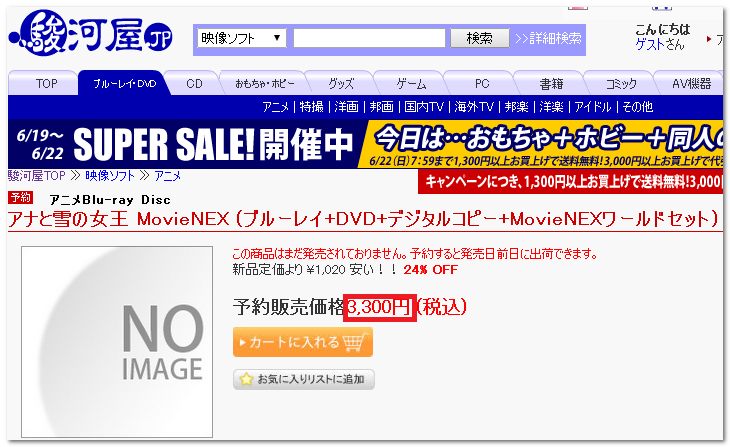The image size is (730, 447).
Task: Choose 洋画 in the blue submenu
Action: point(346,107)
